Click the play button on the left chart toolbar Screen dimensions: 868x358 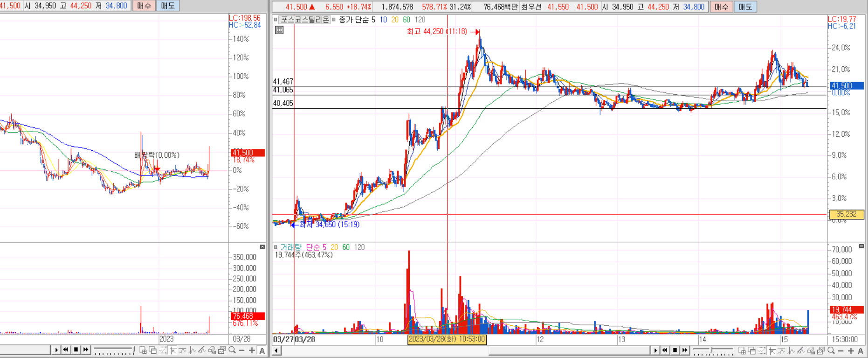pos(56,350)
